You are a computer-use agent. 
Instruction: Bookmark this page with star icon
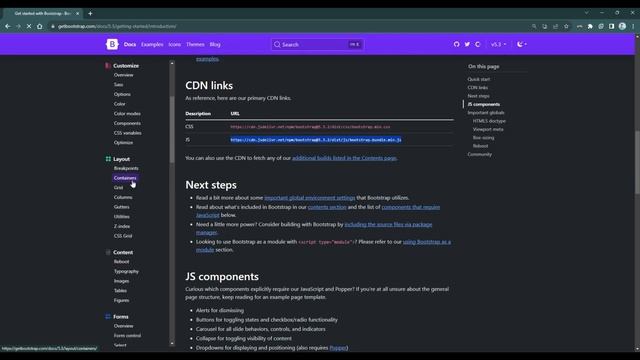point(566,26)
